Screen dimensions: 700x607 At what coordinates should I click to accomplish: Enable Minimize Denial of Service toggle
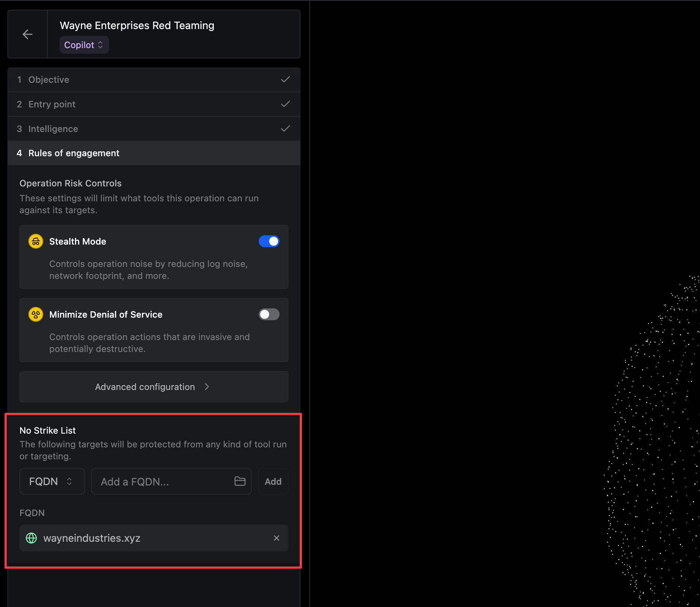point(269,315)
